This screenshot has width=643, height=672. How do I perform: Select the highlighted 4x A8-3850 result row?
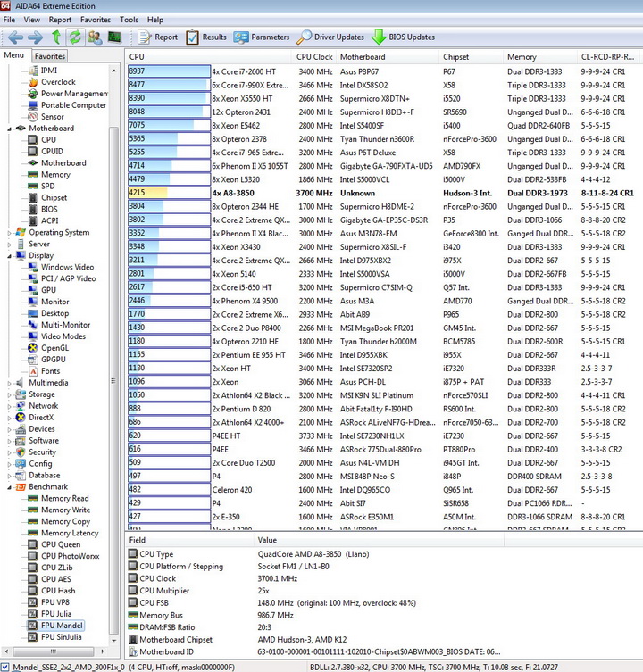click(x=383, y=193)
